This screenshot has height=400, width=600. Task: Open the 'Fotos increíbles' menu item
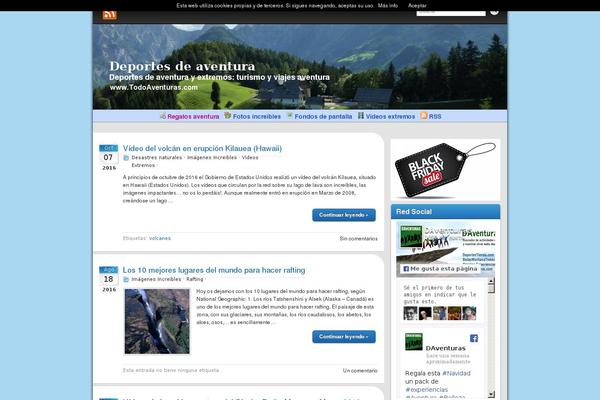pos(257,116)
